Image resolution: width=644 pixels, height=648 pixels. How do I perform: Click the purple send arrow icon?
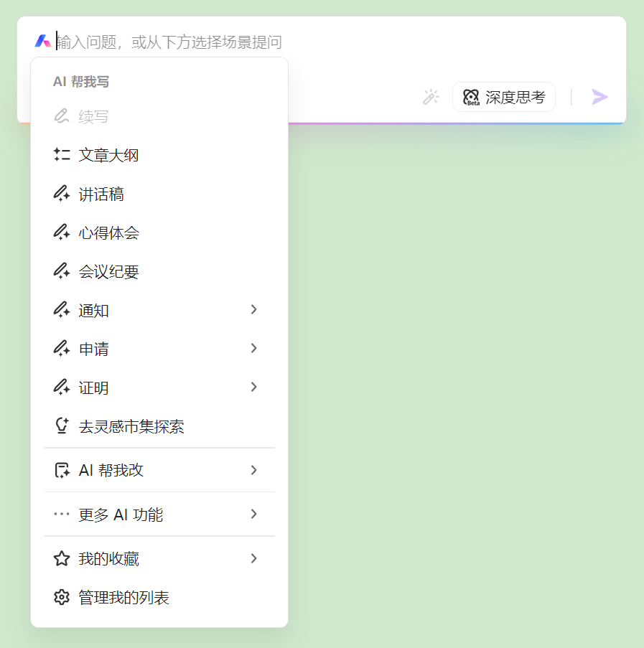click(599, 97)
